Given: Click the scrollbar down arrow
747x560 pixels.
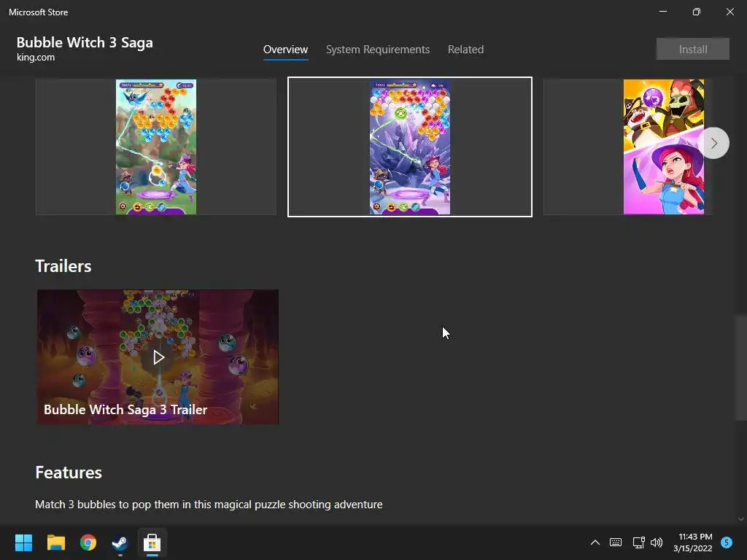Looking at the screenshot, I should coord(740,519).
